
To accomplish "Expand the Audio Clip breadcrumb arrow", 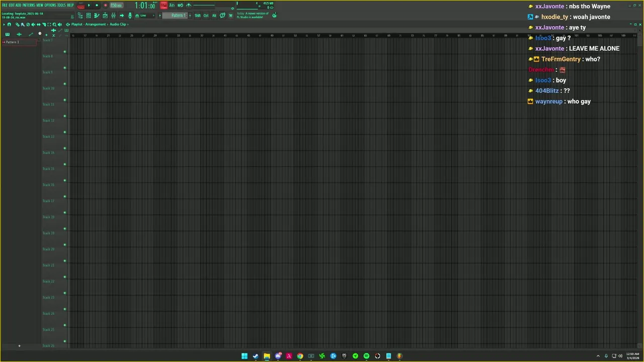I will [128, 24].
